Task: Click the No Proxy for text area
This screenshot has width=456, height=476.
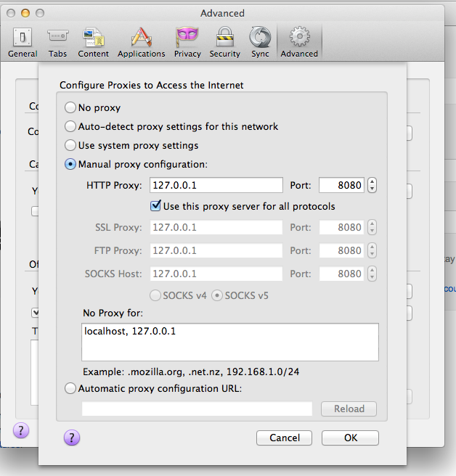Action: click(x=229, y=342)
